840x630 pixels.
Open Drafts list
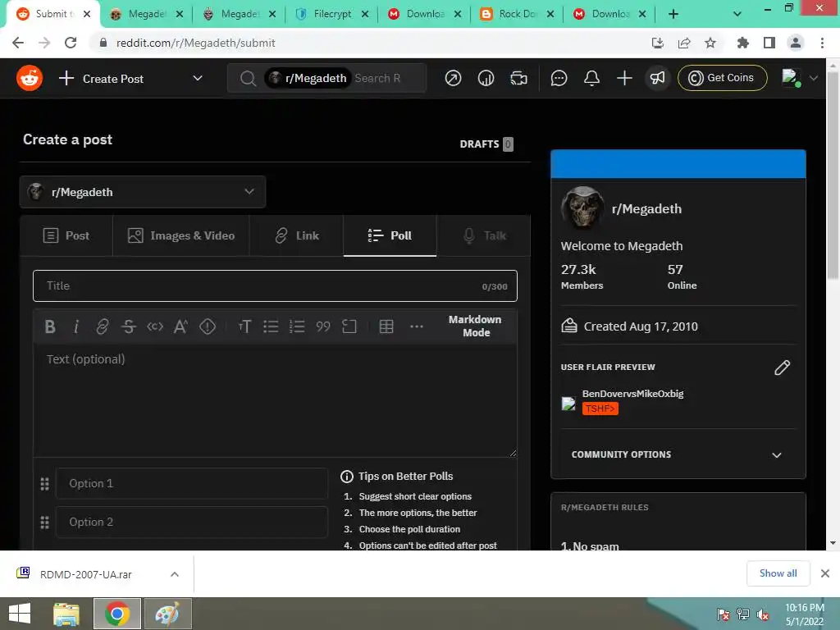[486, 144]
